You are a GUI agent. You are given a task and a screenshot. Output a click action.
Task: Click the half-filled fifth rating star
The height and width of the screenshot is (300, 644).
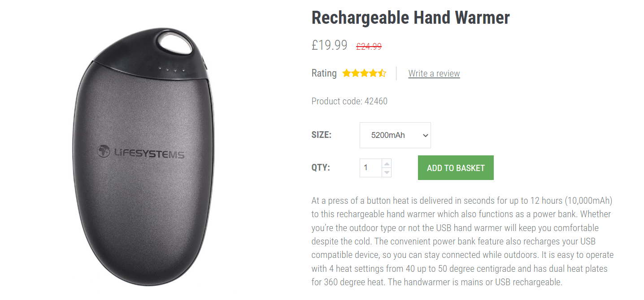[x=382, y=73]
